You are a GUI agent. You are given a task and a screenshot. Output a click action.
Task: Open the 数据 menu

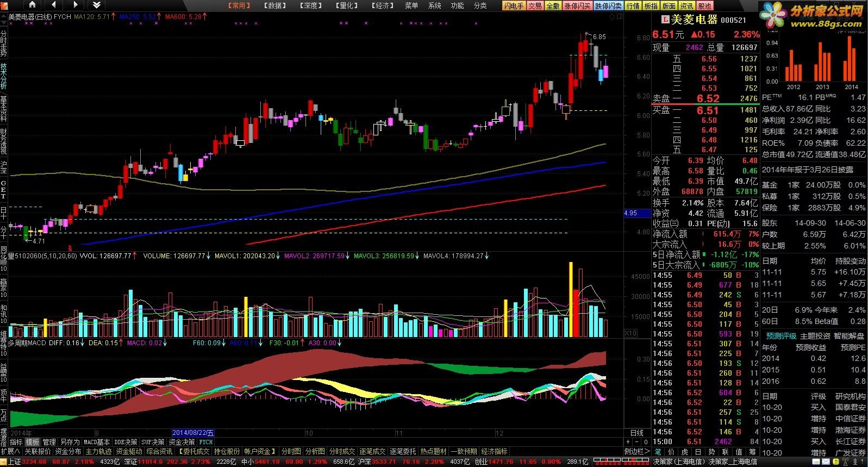click(276, 5)
